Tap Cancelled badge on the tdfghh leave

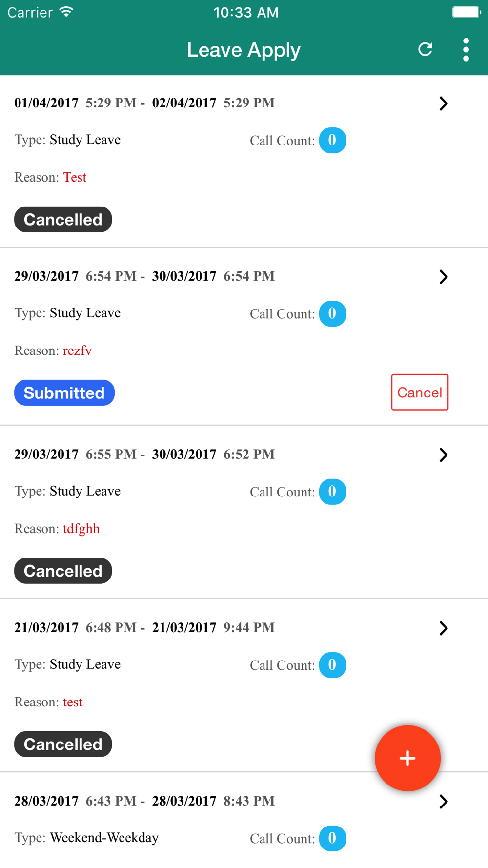point(63,571)
